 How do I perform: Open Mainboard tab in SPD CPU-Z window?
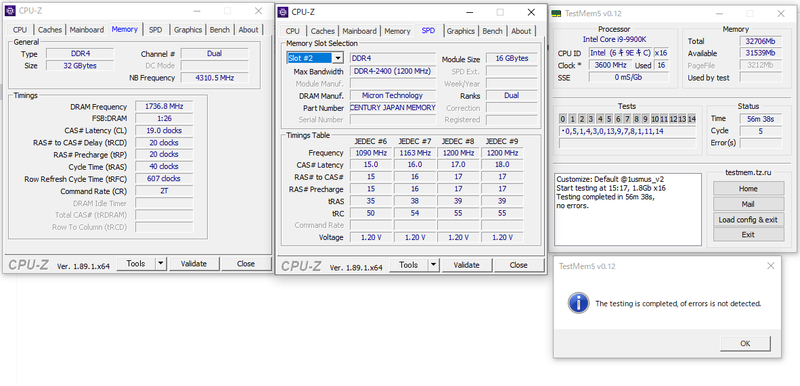tap(360, 31)
